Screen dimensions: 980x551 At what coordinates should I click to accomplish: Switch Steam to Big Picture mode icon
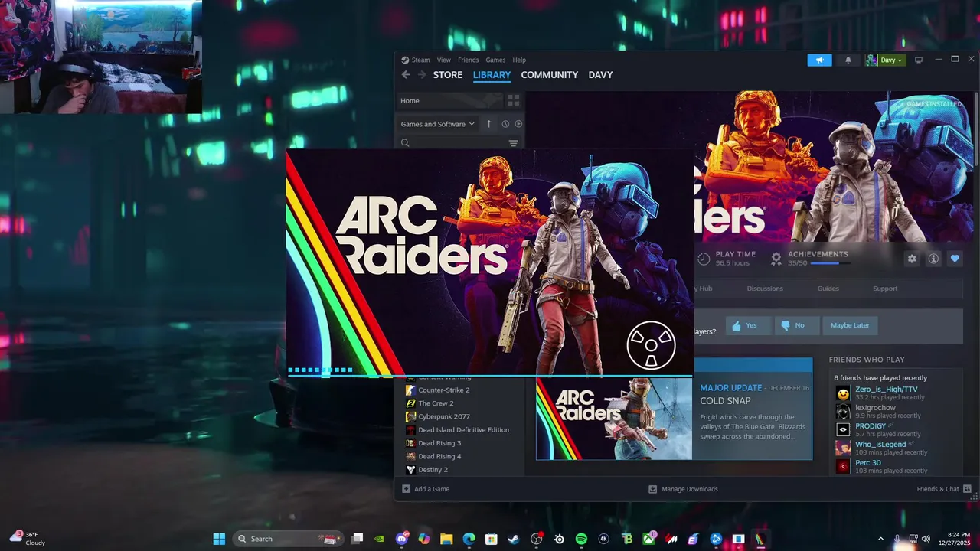919,60
